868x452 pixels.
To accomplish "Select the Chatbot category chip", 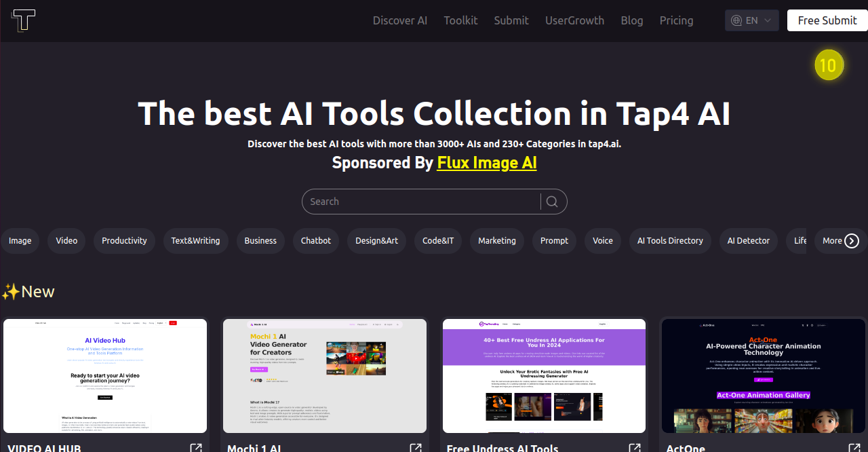I will [x=316, y=241].
